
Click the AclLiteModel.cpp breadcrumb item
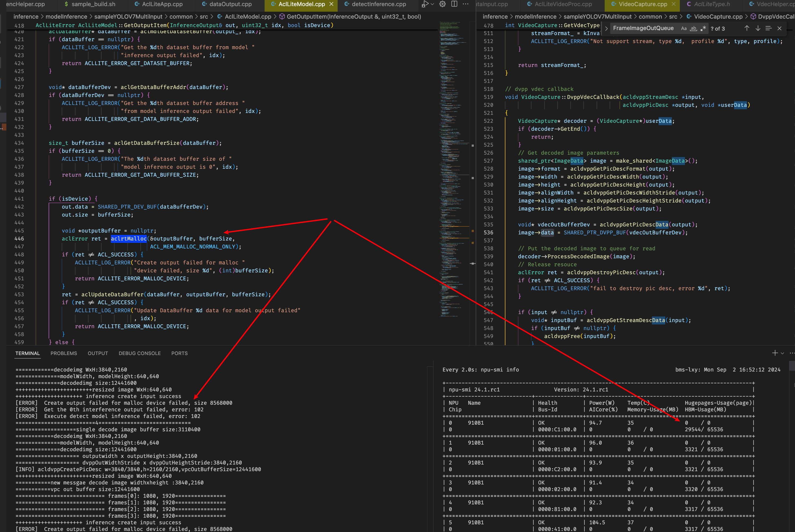[248, 17]
